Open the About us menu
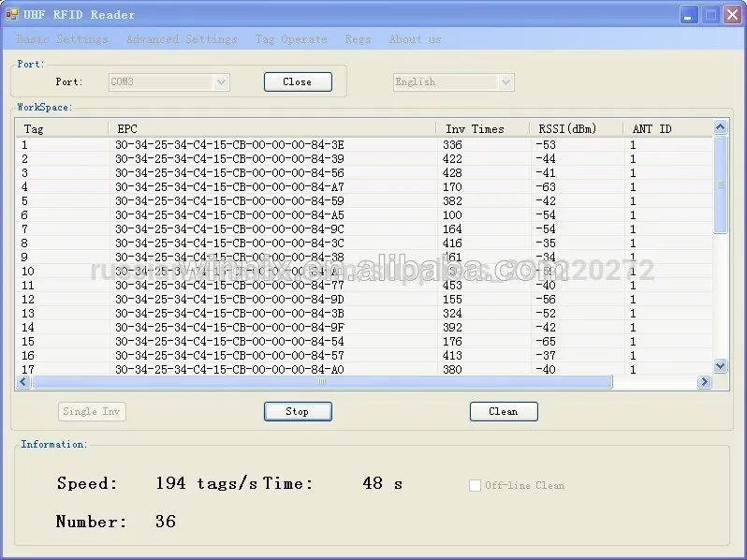This screenshot has height=560, width=747. tap(415, 39)
